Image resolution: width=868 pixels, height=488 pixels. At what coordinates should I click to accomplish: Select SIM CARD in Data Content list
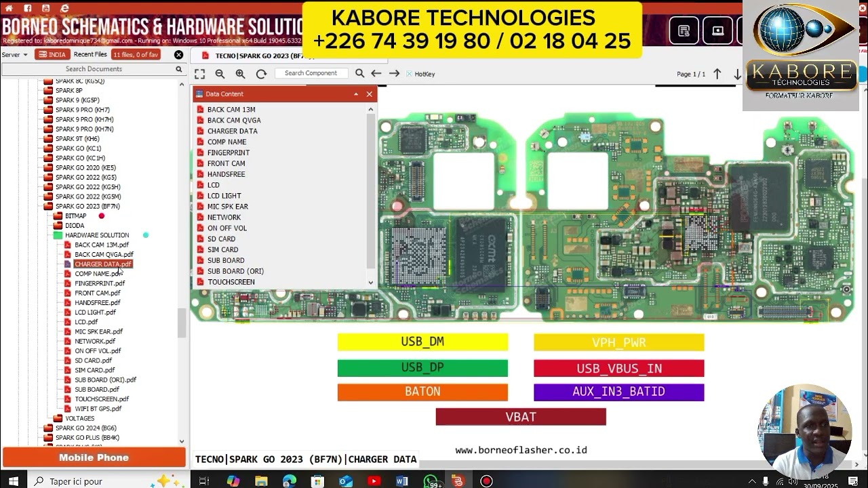(222, 249)
